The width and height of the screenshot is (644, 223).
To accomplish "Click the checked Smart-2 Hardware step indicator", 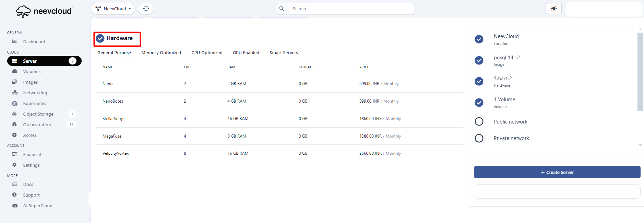I will (x=479, y=81).
